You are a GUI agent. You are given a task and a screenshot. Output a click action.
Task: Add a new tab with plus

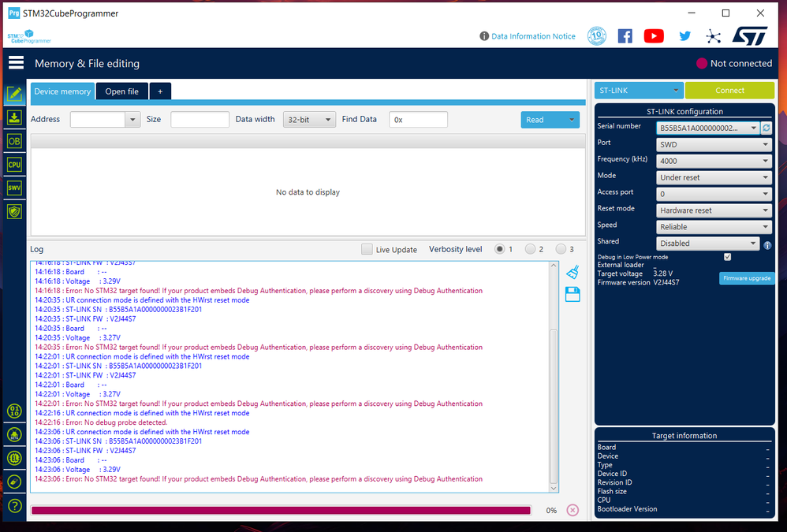point(160,91)
